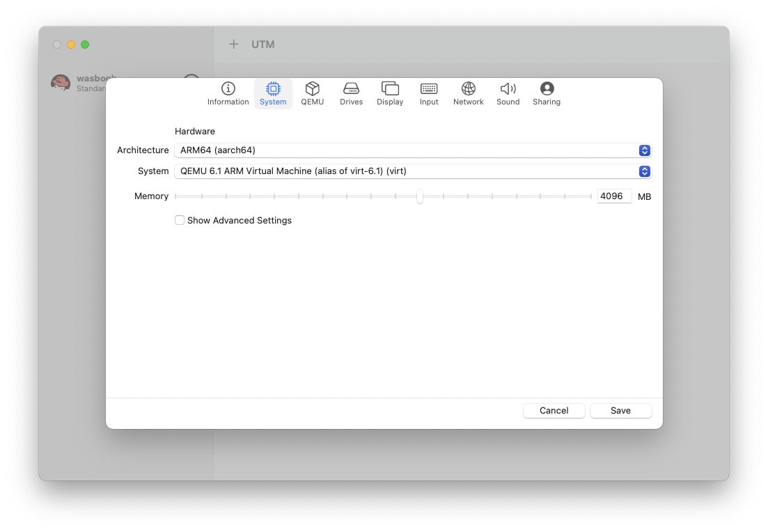Click the Cancel button

(x=554, y=411)
